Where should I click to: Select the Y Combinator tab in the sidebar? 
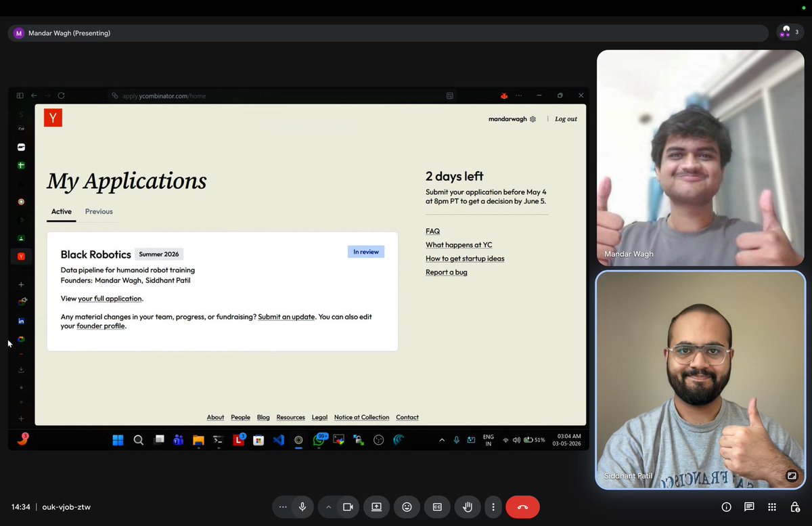(21, 256)
